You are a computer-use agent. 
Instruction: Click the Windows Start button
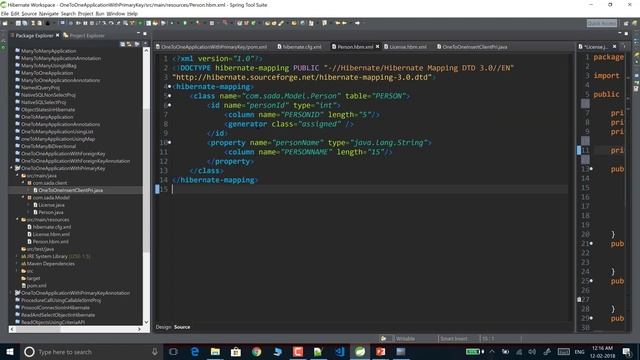pos(10,352)
